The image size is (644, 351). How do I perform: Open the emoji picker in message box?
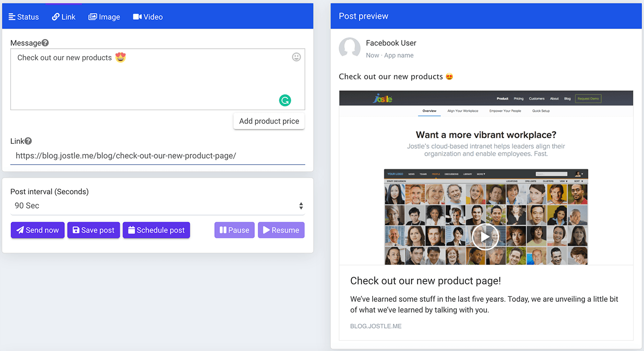tap(297, 57)
